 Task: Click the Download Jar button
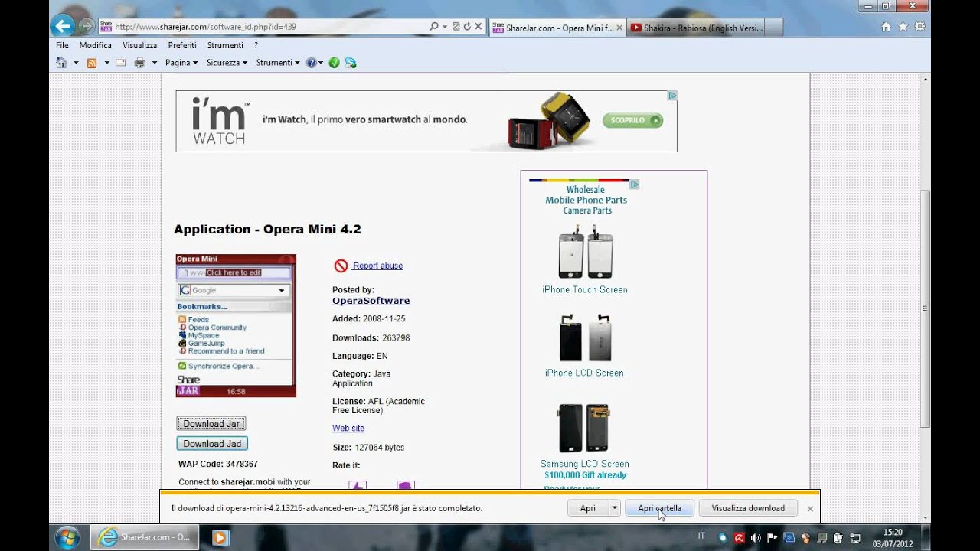[x=211, y=424]
